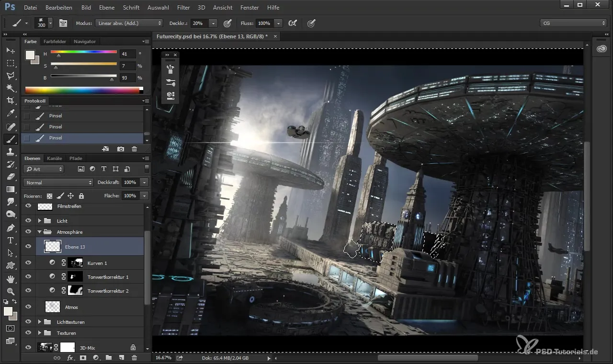The width and height of the screenshot is (613, 364).
Task: Open the Modus blend mode dropdown
Action: [129, 23]
